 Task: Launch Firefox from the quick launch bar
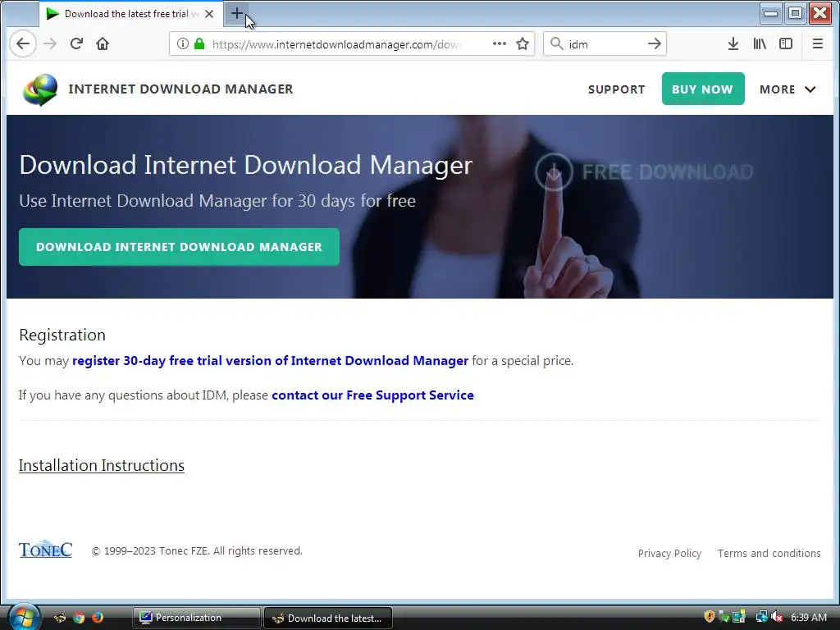click(x=98, y=618)
